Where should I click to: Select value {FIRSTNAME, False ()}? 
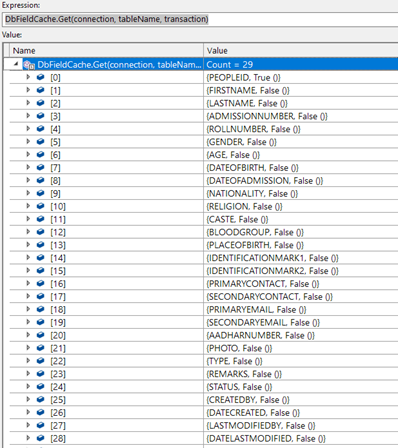coord(248,90)
